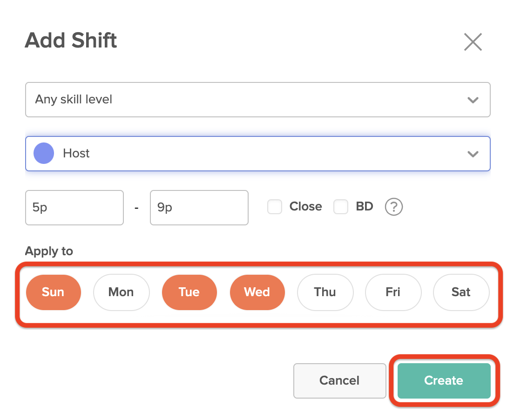This screenshot has height=420, width=514.
Task: Click the Cancel button
Action: (339, 381)
